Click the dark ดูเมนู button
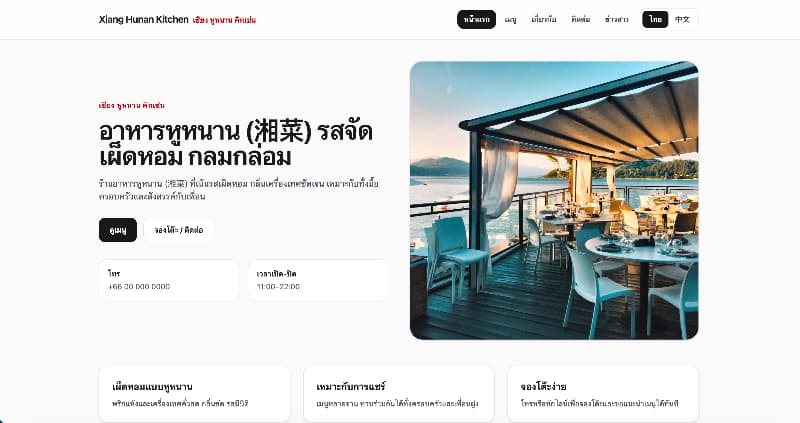 point(118,230)
